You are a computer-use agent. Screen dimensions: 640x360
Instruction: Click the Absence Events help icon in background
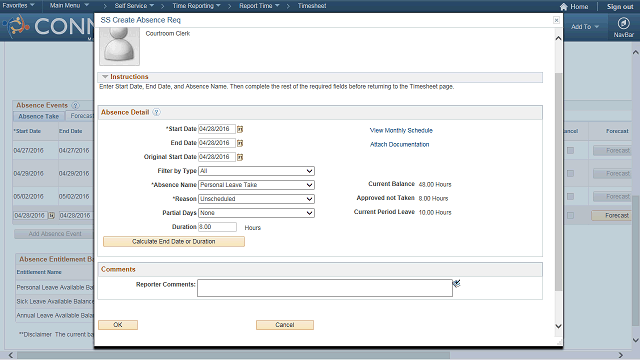(76, 105)
